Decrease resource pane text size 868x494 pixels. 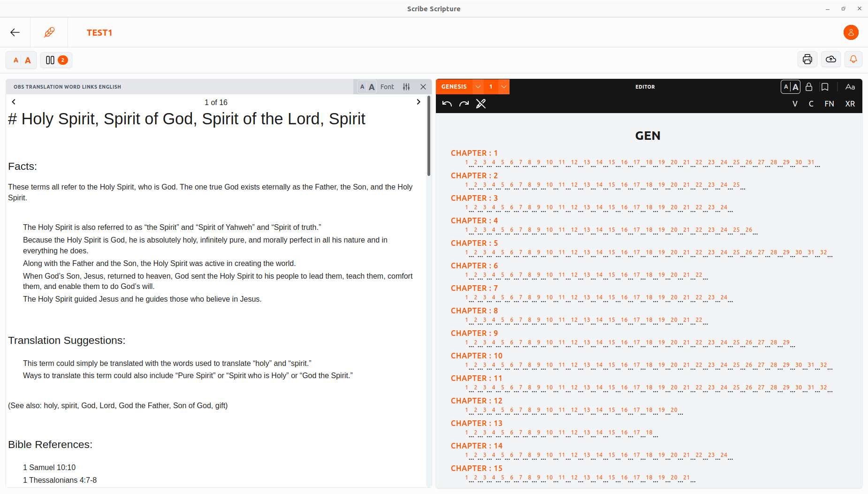click(x=362, y=87)
